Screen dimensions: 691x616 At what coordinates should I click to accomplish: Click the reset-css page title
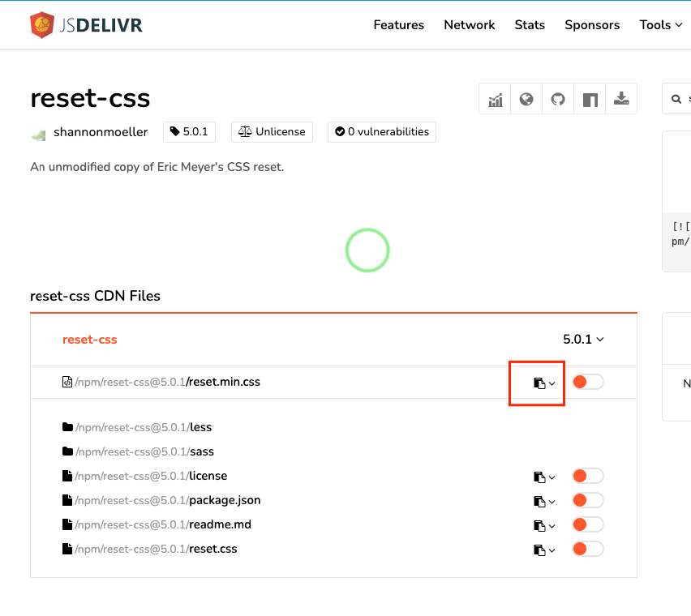(90, 98)
